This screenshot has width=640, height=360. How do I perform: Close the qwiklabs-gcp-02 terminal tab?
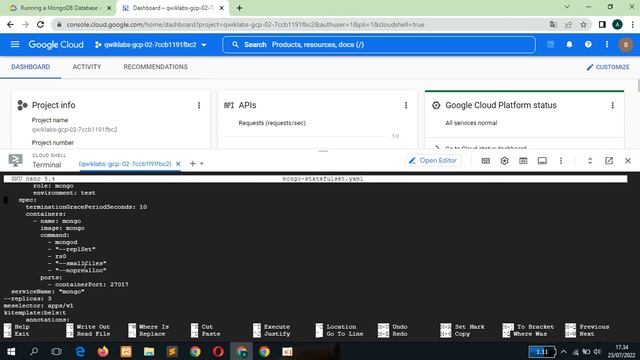click(x=178, y=164)
